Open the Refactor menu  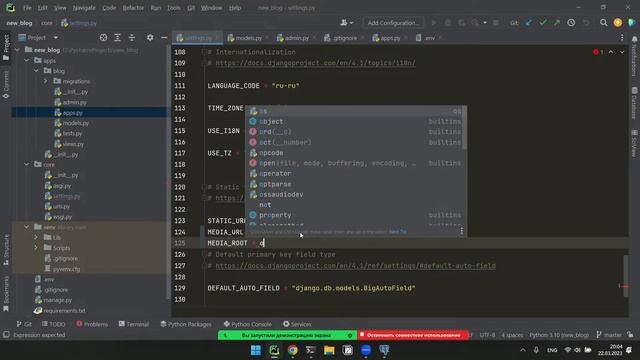pos(133,8)
